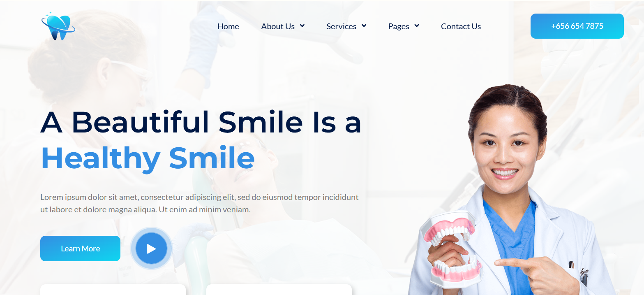Image resolution: width=644 pixels, height=295 pixels.
Task: Play the video with the round play button
Action: pyautogui.click(x=151, y=249)
